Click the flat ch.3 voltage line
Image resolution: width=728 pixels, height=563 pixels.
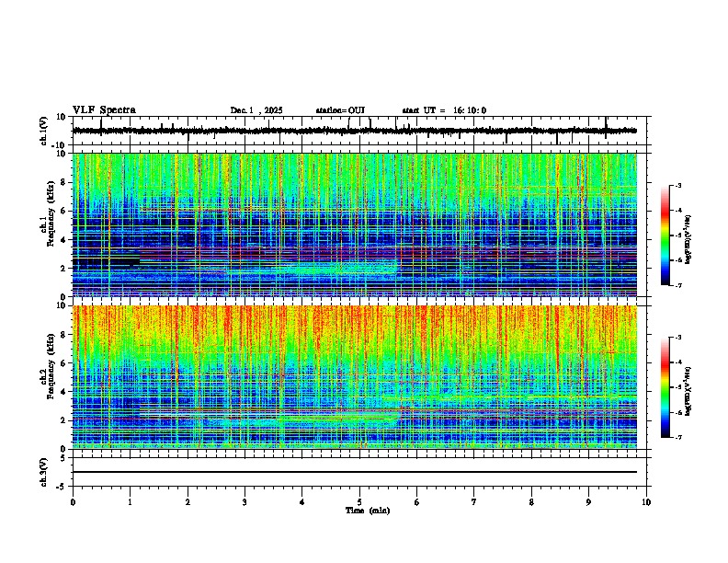(354, 472)
